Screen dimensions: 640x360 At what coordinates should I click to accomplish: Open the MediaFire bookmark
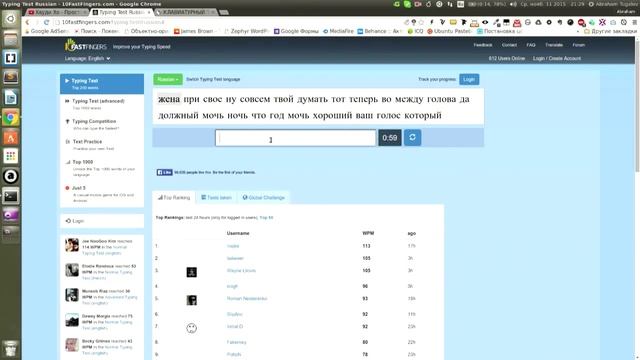click(338, 31)
